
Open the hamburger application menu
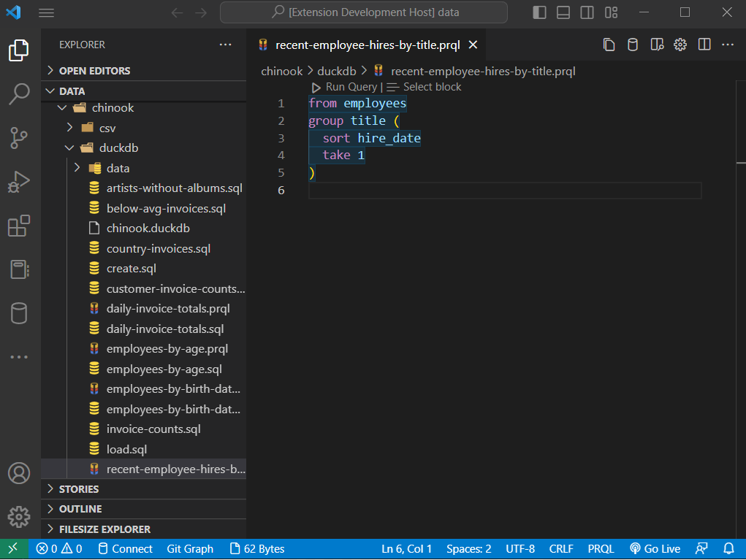[x=46, y=12]
